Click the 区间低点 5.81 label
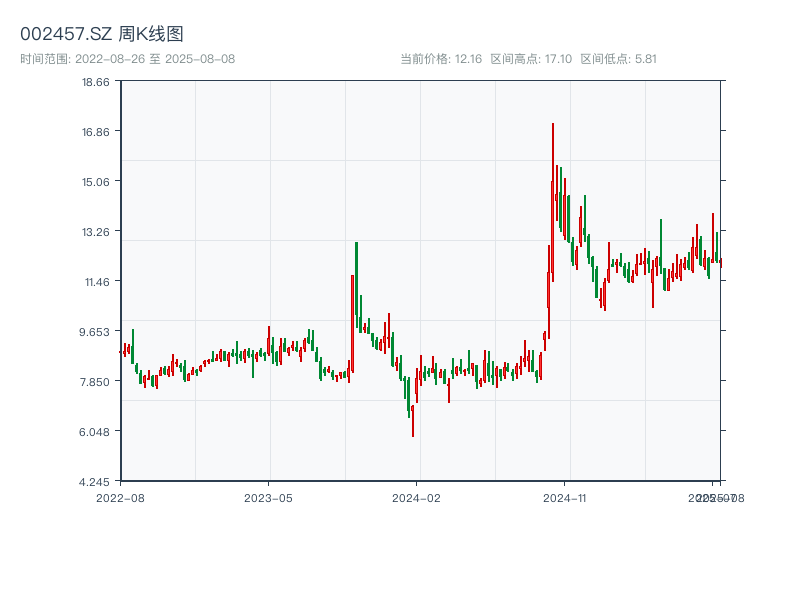The height and width of the screenshot is (600, 800). pyautogui.click(x=618, y=59)
